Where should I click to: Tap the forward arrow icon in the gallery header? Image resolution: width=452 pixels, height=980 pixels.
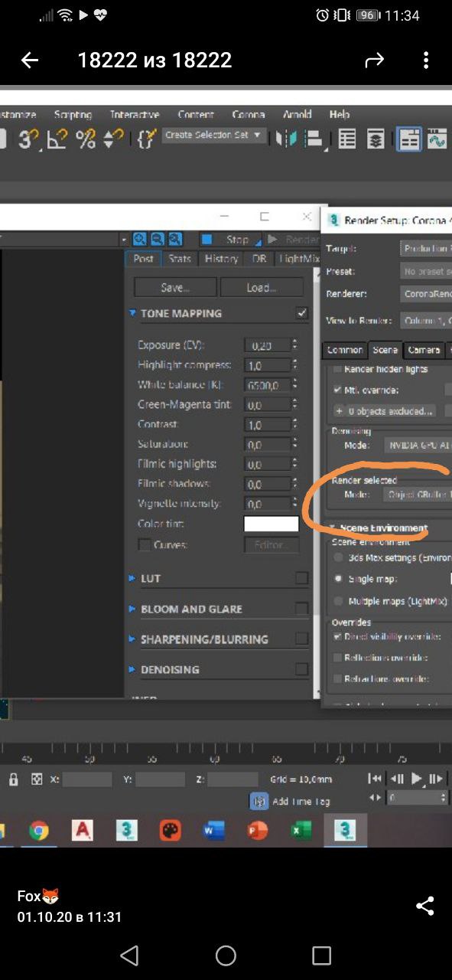click(x=375, y=60)
